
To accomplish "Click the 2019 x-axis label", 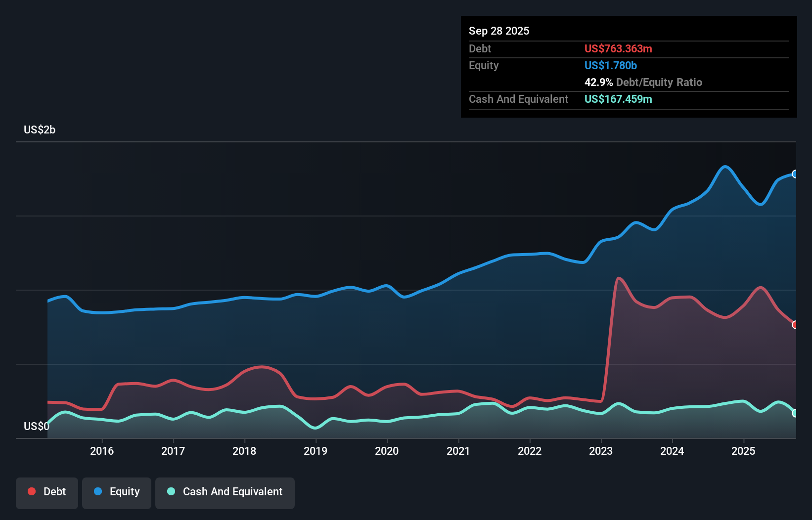I will pyautogui.click(x=316, y=451).
